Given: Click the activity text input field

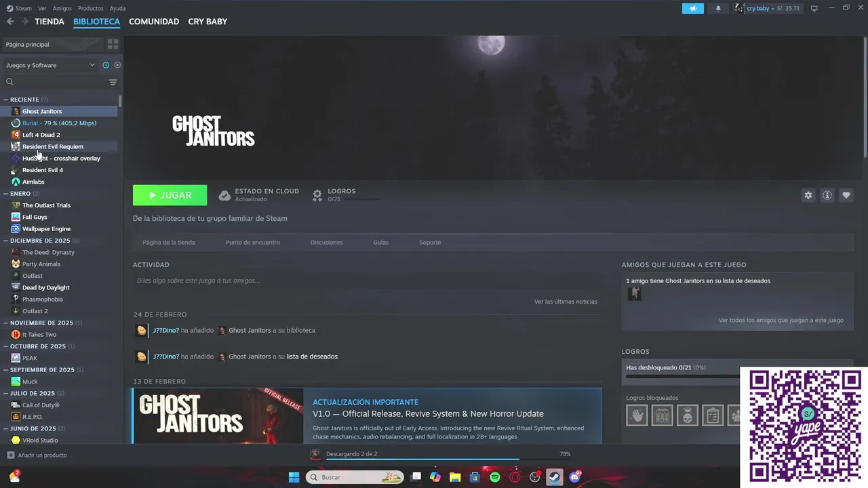Looking at the screenshot, I should pyautogui.click(x=367, y=281).
